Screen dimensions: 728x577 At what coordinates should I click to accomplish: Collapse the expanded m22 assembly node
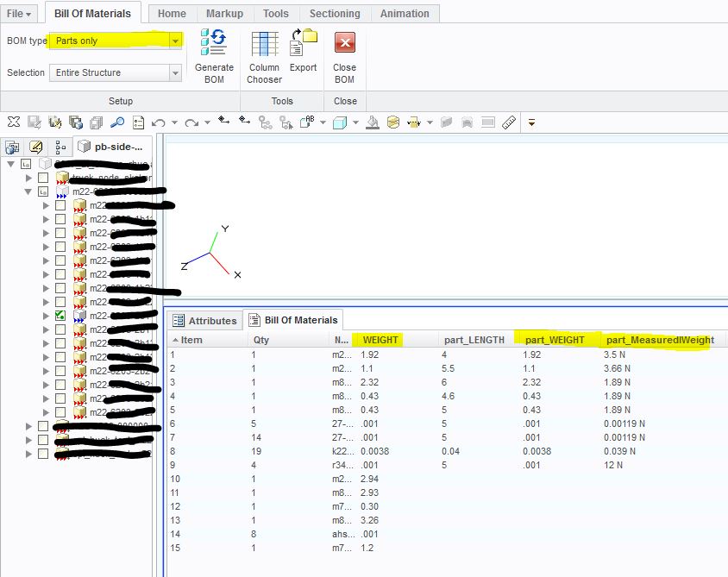point(28,191)
